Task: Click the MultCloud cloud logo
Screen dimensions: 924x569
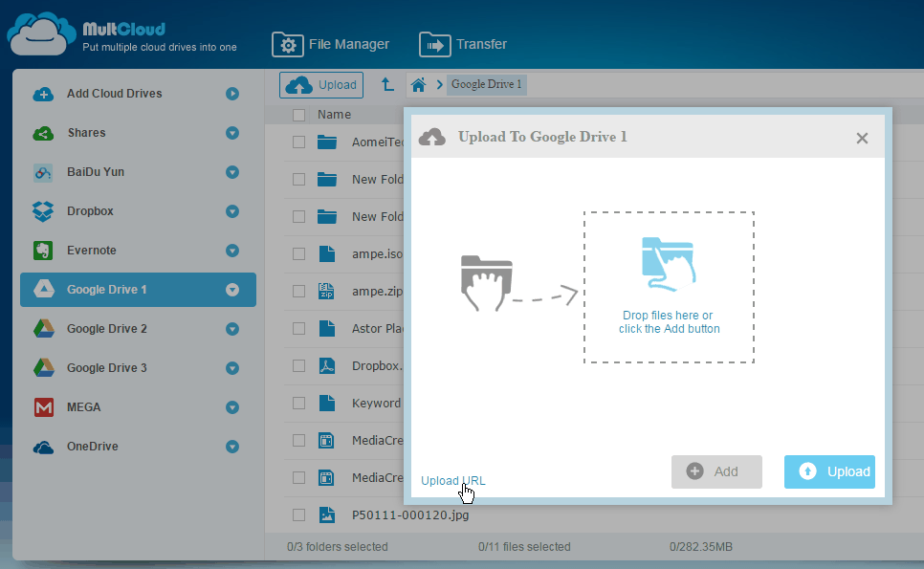Action: point(41,34)
